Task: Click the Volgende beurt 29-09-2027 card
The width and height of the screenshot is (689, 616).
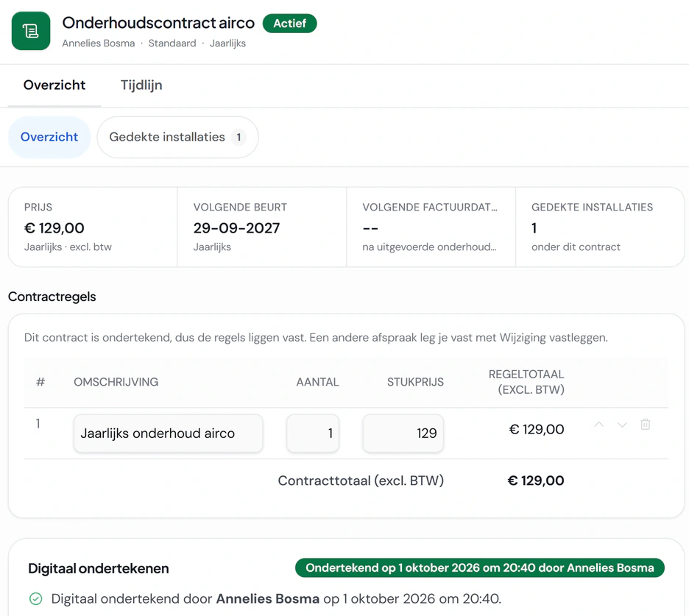Action: 262,227
